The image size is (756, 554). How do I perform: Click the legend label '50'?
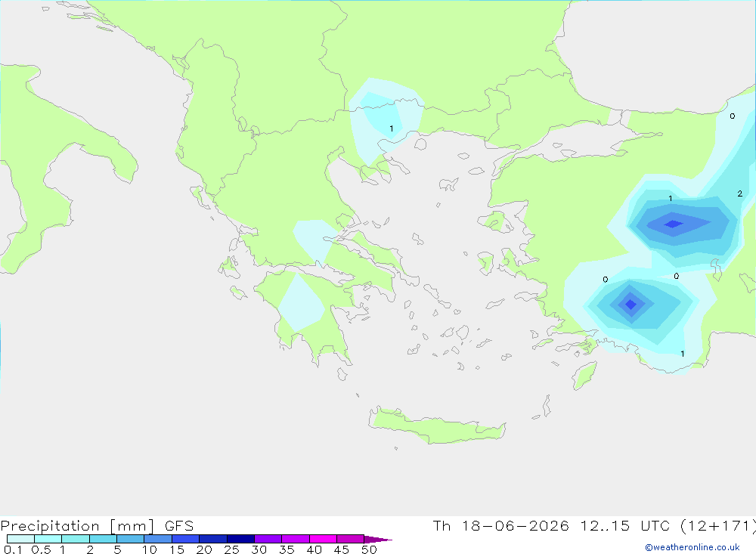tap(370, 549)
